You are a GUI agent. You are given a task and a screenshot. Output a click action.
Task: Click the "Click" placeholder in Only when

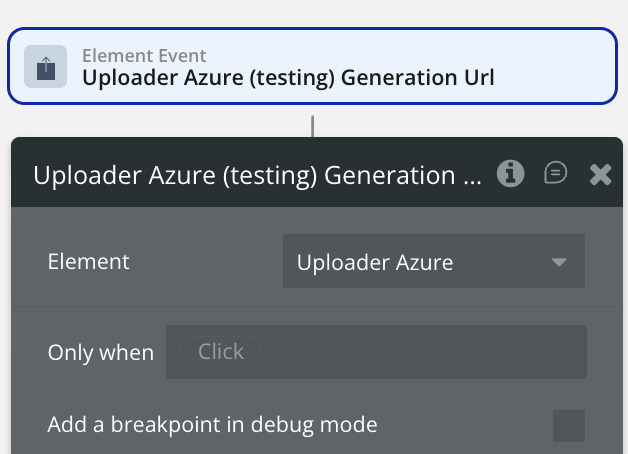(x=221, y=352)
